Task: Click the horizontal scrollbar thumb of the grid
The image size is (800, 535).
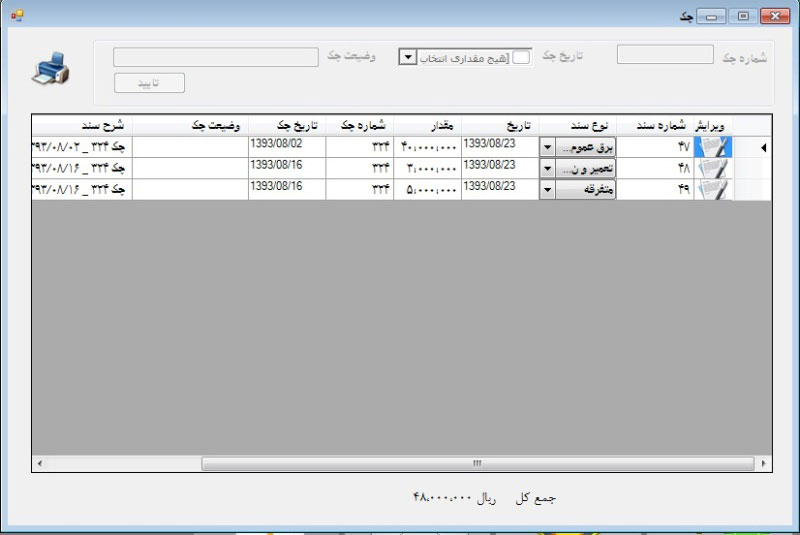Action: (x=478, y=464)
